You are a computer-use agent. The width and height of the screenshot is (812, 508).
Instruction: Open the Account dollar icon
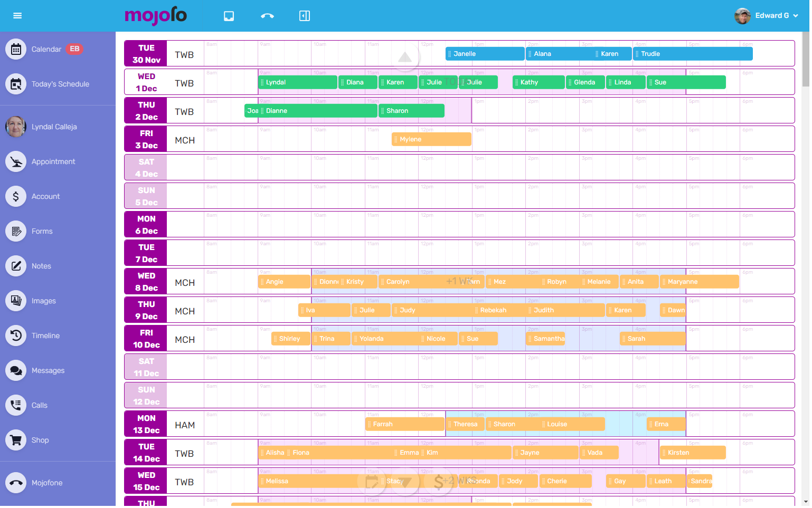point(16,196)
